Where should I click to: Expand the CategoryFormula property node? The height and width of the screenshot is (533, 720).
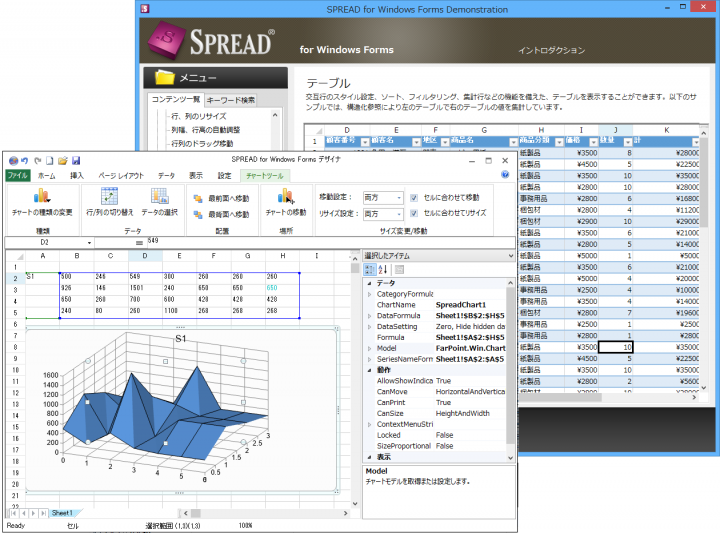click(369, 294)
